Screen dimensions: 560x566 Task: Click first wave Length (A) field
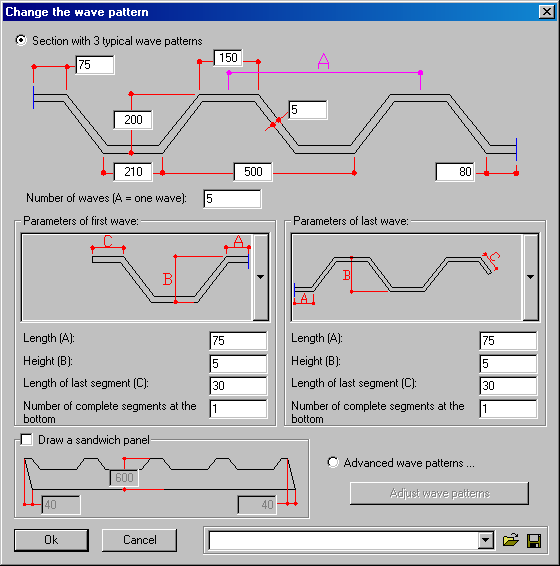tap(238, 341)
